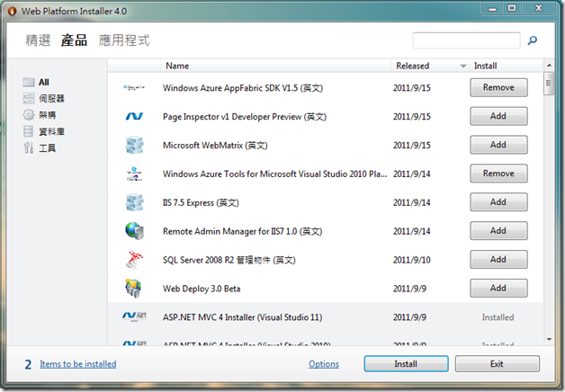Open the 應用程式 tab
The width and height of the screenshot is (565, 392).
tap(124, 40)
